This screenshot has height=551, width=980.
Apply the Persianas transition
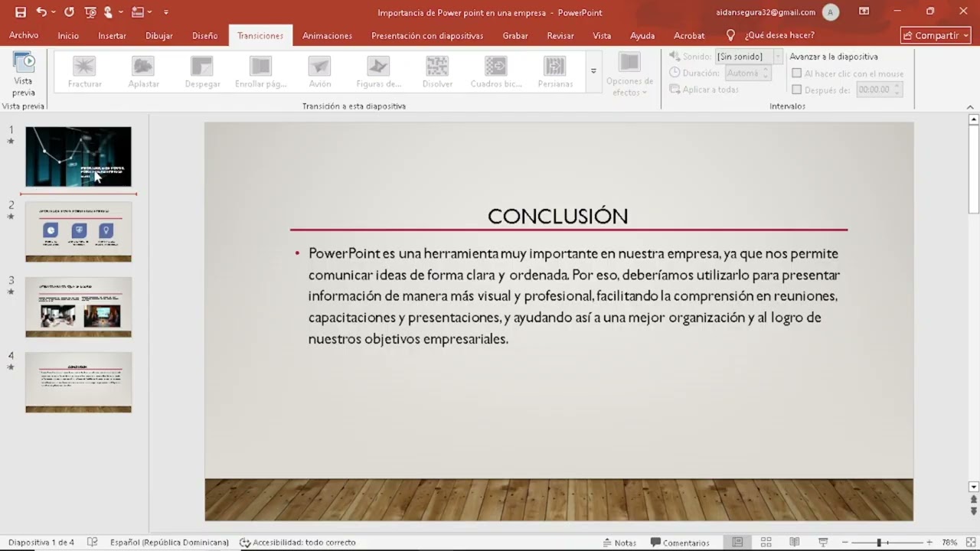555,73
